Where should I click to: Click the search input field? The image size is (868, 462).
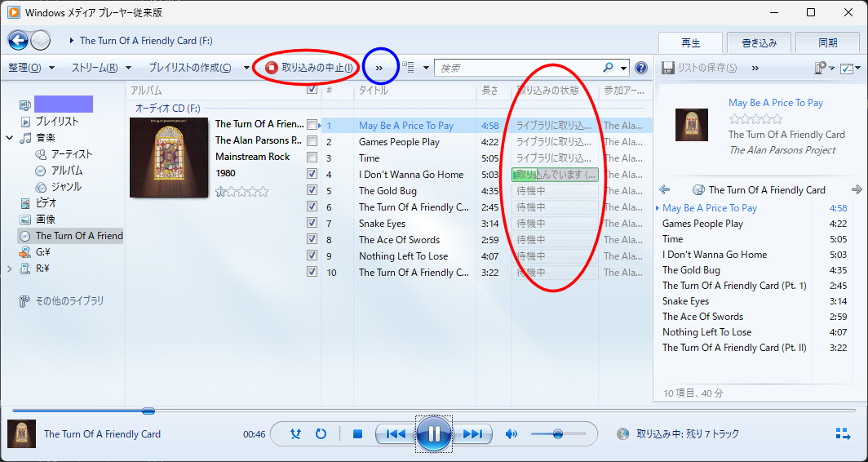coord(519,68)
